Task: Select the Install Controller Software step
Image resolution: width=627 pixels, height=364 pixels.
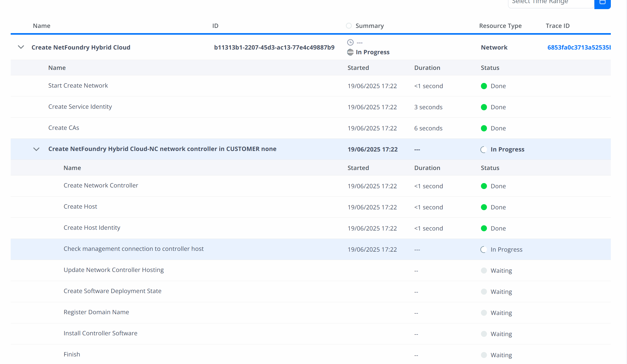Action: click(100, 333)
